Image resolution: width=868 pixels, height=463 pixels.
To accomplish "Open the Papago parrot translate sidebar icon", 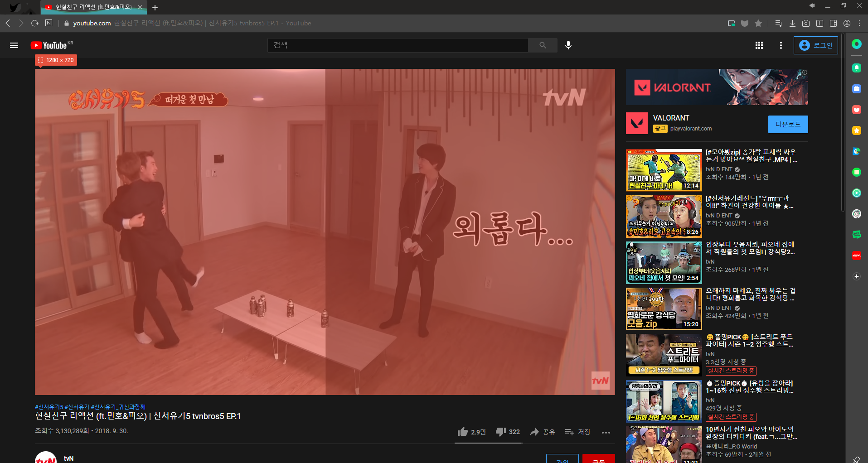I will click(856, 151).
